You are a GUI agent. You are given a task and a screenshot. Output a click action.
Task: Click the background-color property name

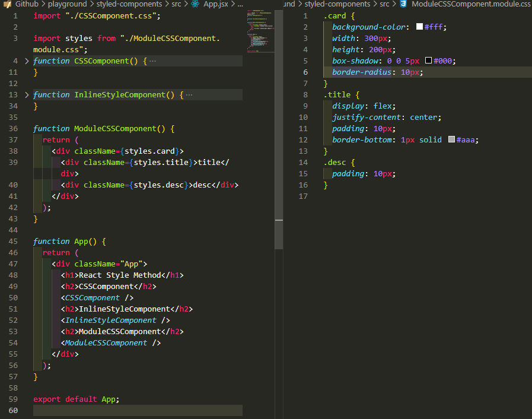369,27
